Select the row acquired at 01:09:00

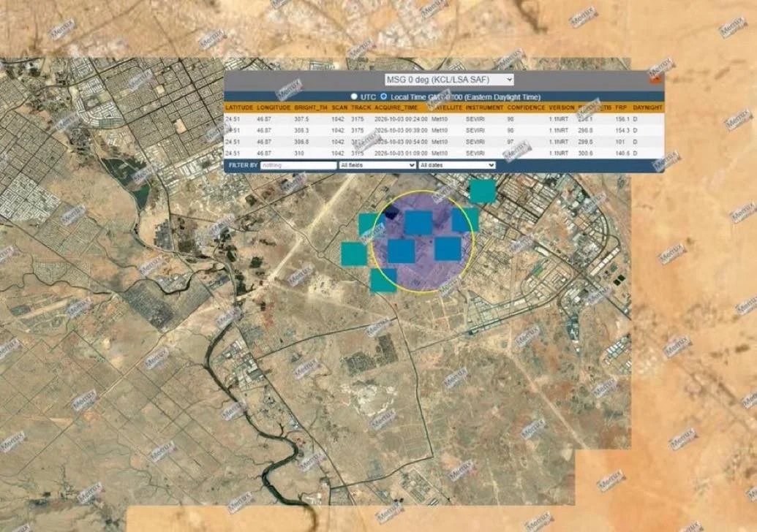coord(444,153)
